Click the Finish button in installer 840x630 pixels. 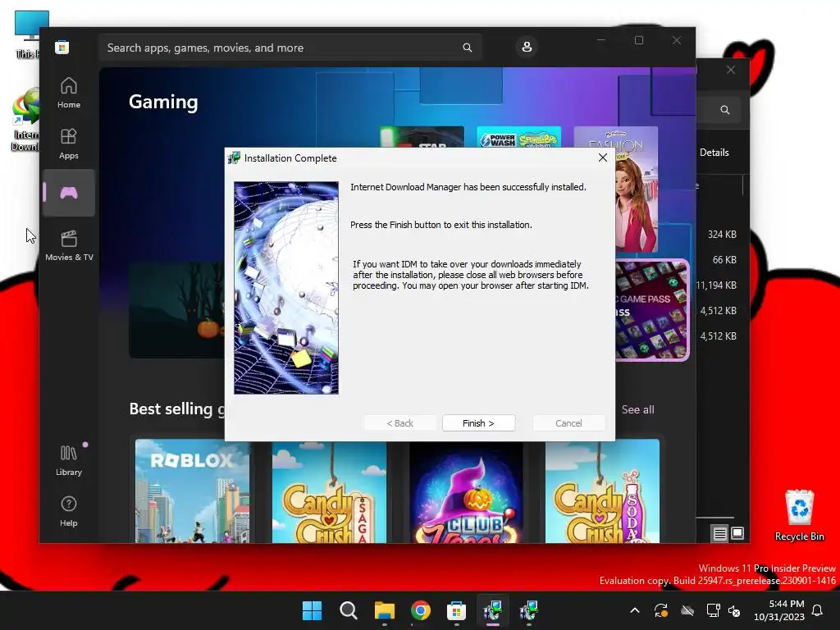click(478, 423)
